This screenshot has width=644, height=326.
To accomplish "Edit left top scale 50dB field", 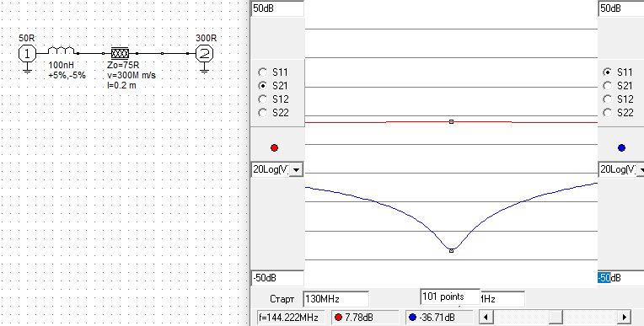I will (277, 8).
